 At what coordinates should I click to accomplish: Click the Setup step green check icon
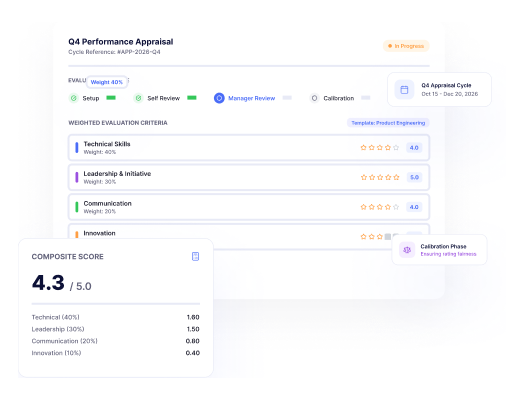pos(74,98)
